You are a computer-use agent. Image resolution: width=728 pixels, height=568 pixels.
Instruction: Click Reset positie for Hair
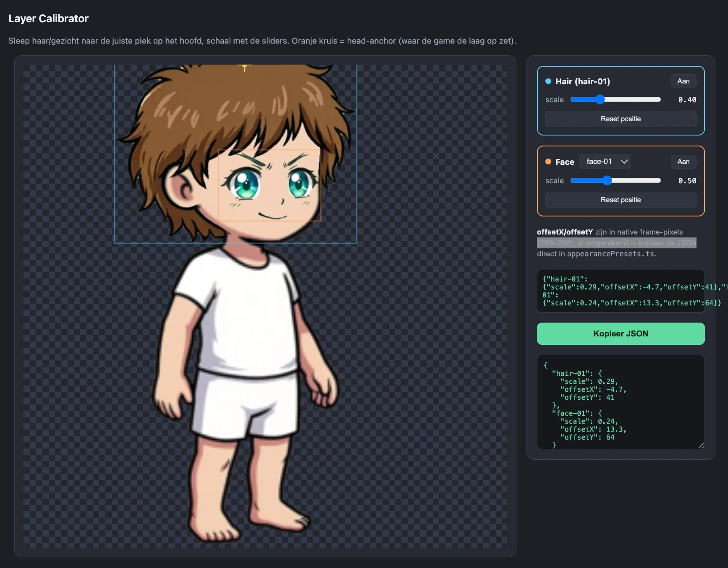tap(621, 119)
